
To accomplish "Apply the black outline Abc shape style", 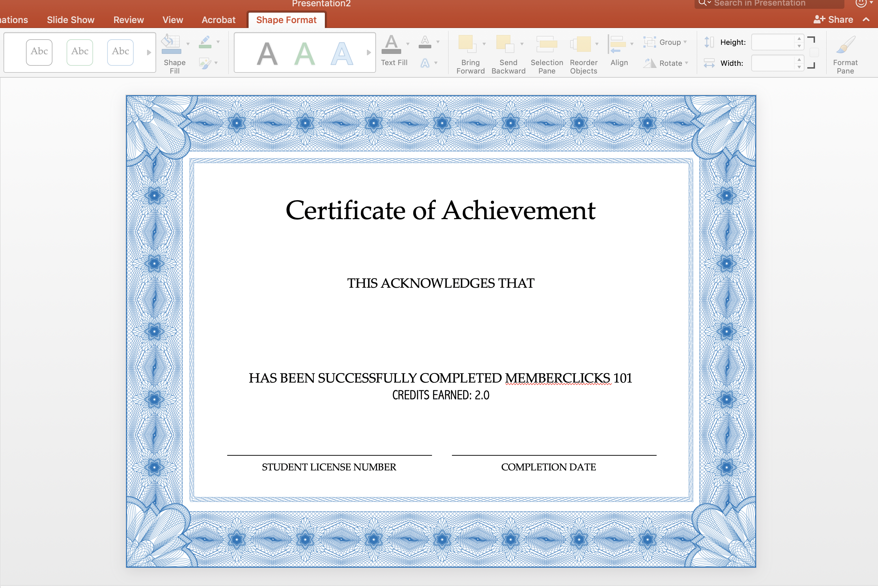I will pos(39,52).
